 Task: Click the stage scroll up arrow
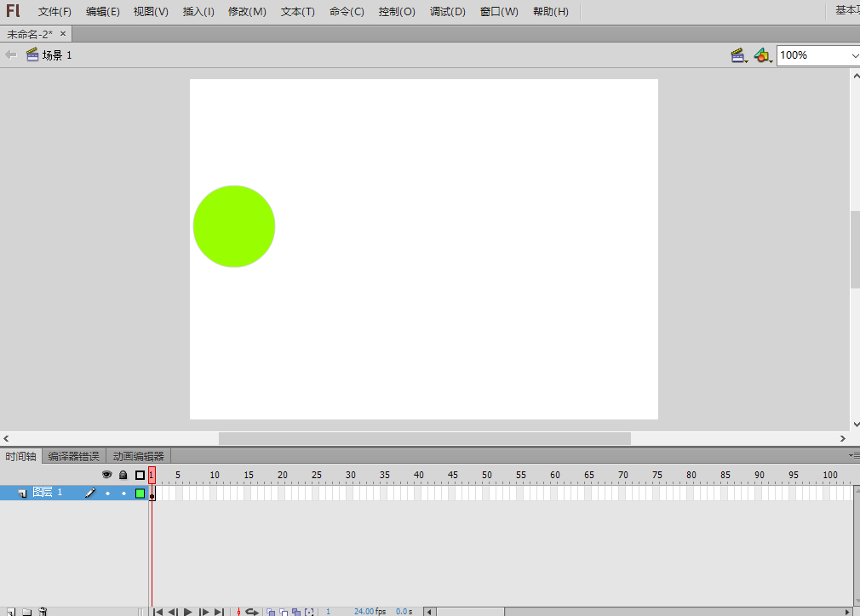(856, 76)
